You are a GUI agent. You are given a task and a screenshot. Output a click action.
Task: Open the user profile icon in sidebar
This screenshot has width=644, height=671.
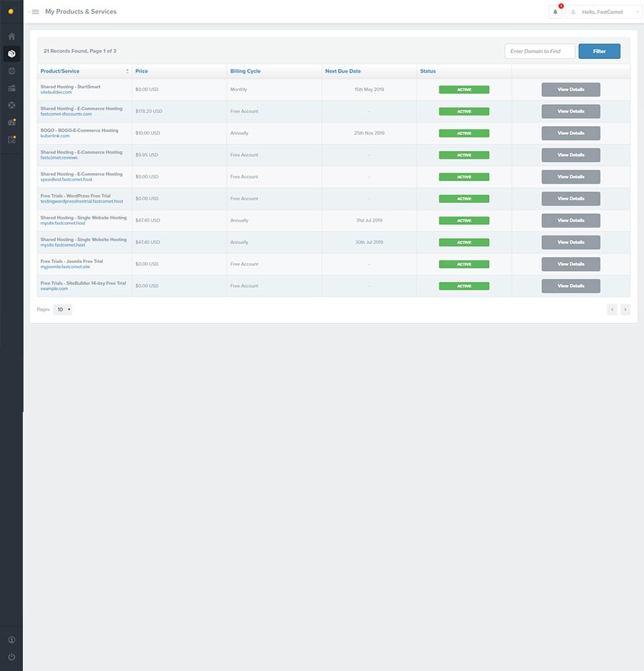coord(11,640)
